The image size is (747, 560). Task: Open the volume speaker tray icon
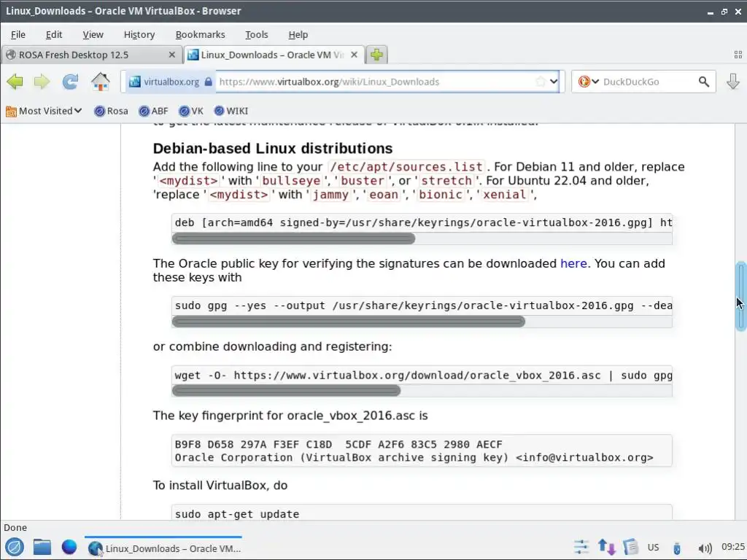[705, 548]
